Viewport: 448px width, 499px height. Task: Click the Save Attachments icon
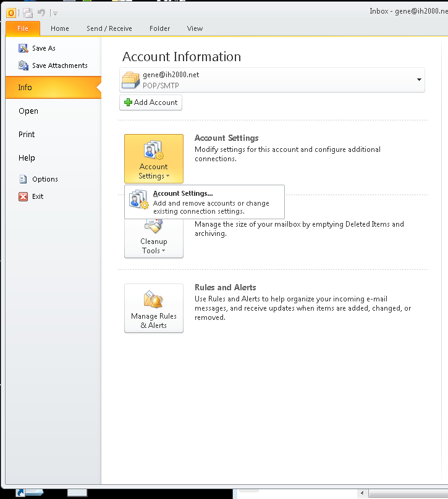23,65
